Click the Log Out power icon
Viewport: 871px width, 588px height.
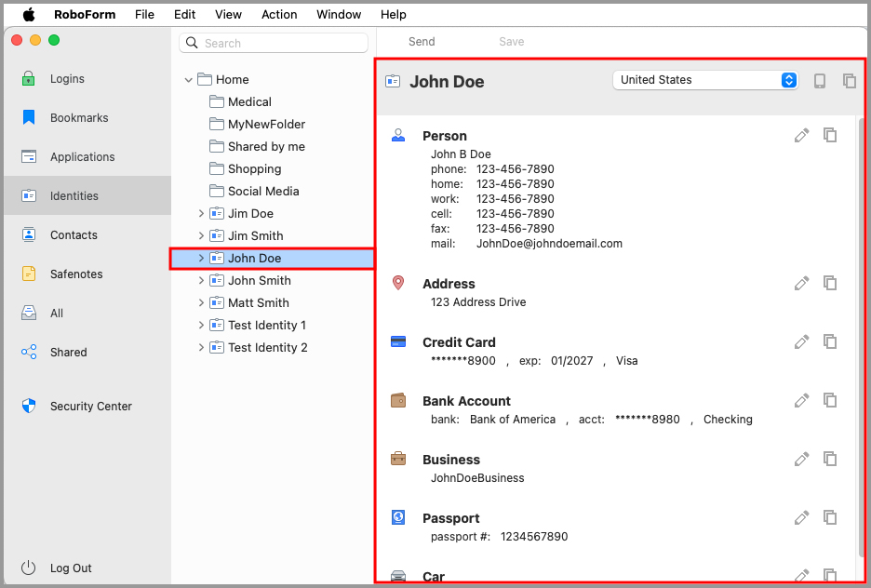pyautogui.click(x=28, y=568)
